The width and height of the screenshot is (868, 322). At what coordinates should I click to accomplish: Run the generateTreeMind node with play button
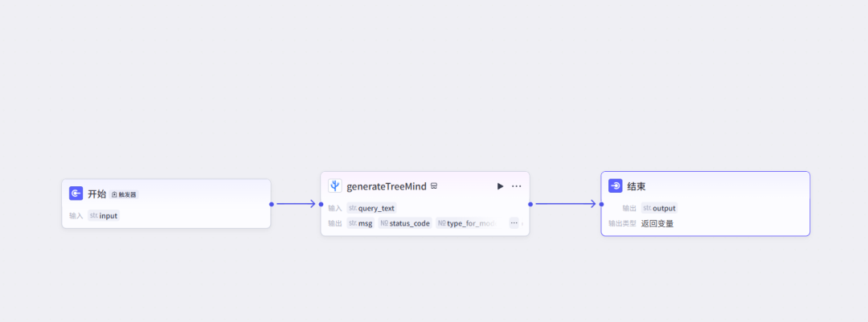click(x=501, y=186)
